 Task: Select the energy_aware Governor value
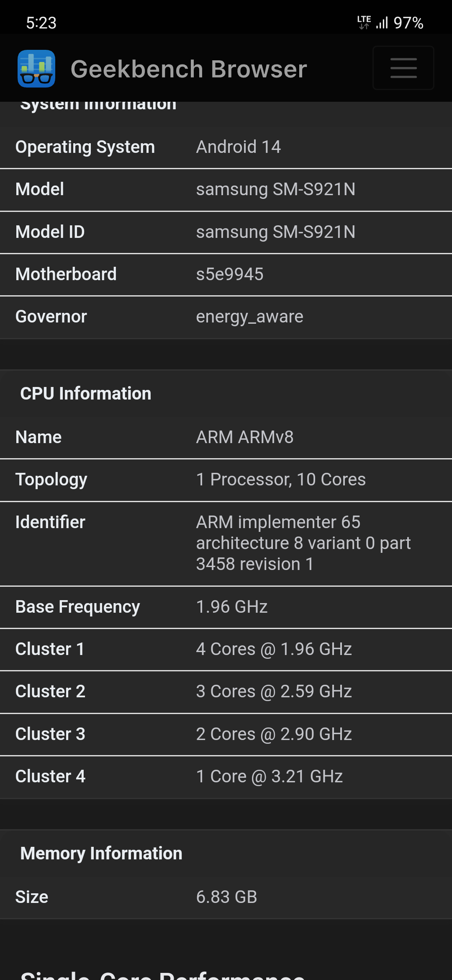[x=249, y=317]
